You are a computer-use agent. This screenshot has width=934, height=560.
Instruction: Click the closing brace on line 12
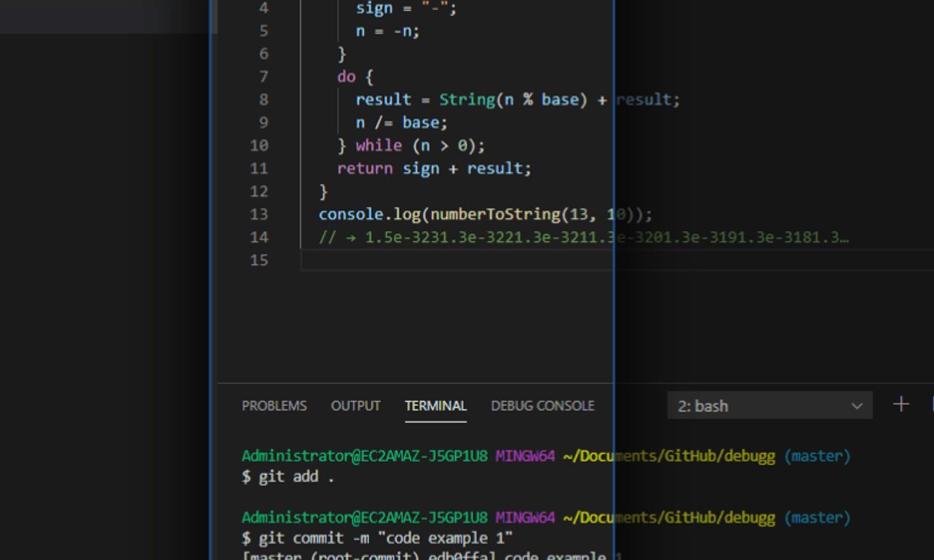pos(324,191)
